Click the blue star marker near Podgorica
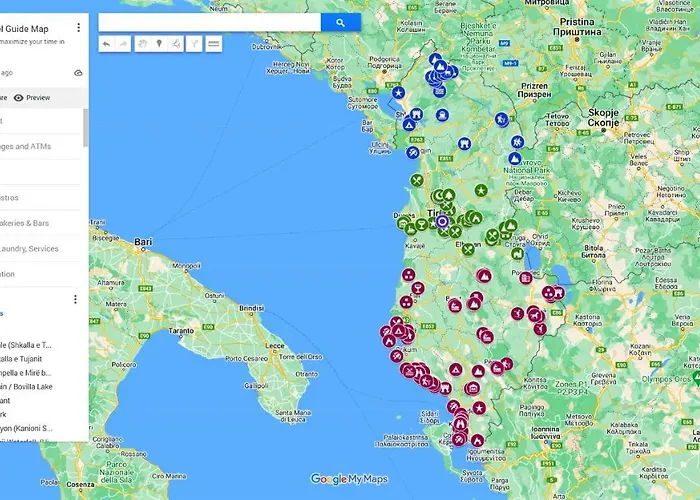The image size is (700, 500). (398, 93)
